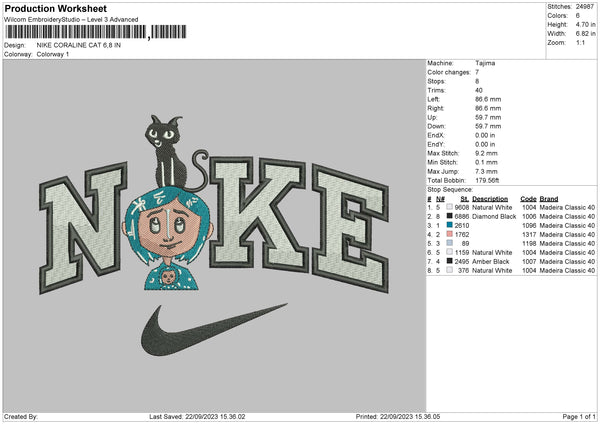Click the Total Bobbin value '179.56ft'
This screenshot has width=600, height=424.
click(x=487, y=180)
